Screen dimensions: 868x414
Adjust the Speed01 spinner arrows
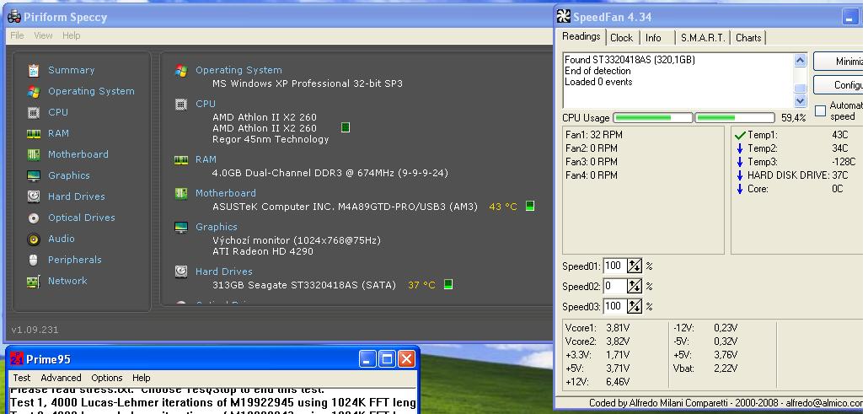[635, 266]
